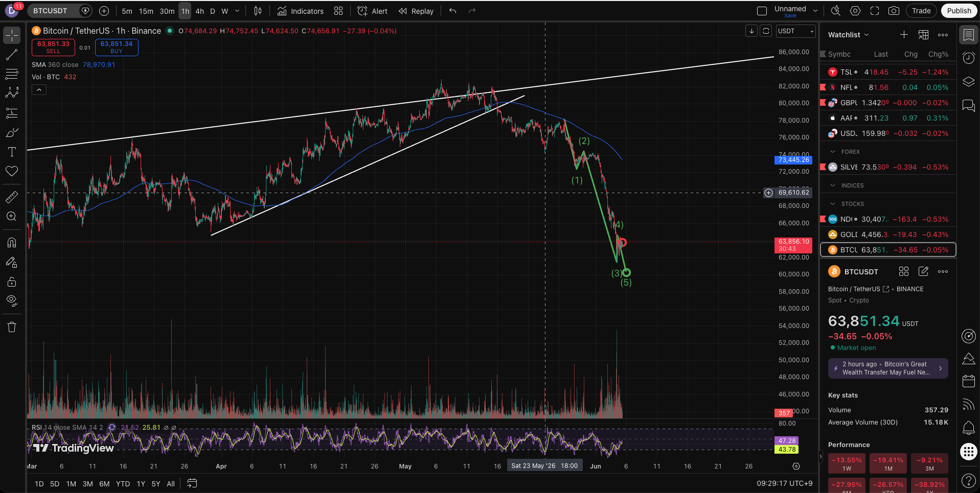Open the BTCUSDT symbol search
This screenshot has width=980, height=493.
pos(50,11)
